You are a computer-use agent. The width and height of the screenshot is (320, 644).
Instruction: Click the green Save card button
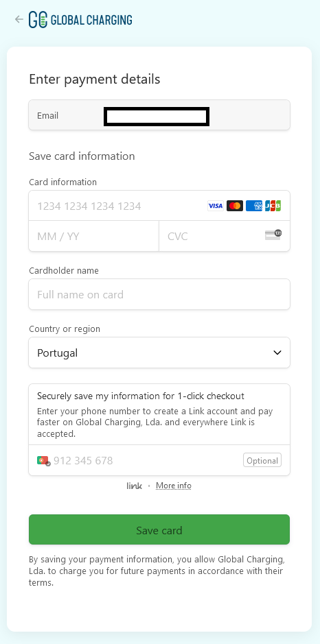159,530
